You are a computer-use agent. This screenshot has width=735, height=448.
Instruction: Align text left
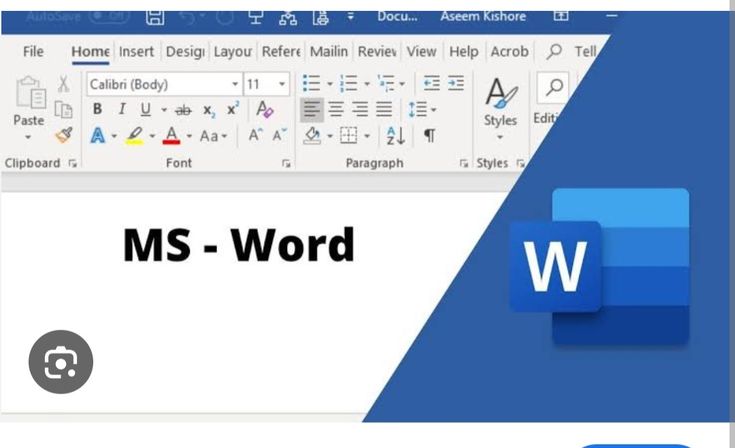pyautogui.click(x=311, y=110)
